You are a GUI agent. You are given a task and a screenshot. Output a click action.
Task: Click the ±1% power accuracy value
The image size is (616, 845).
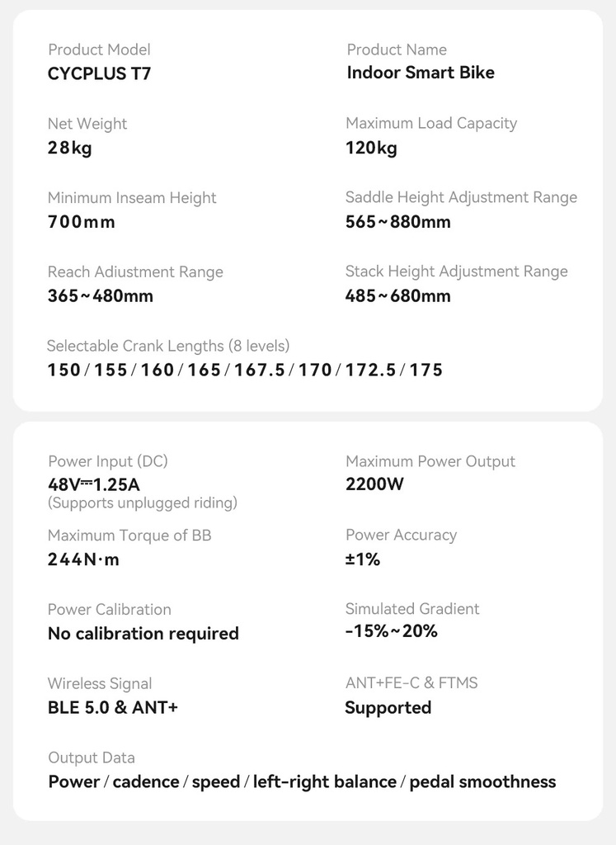tap(362, 559)
